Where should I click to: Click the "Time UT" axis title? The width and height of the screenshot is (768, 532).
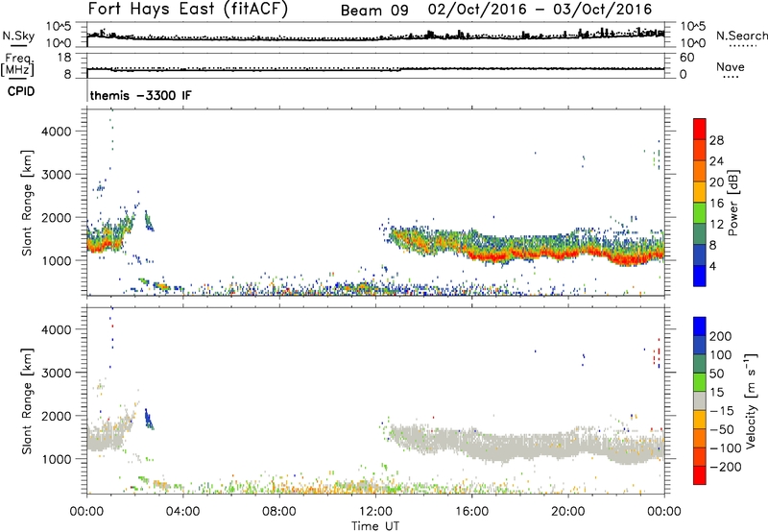click(375, 526)
